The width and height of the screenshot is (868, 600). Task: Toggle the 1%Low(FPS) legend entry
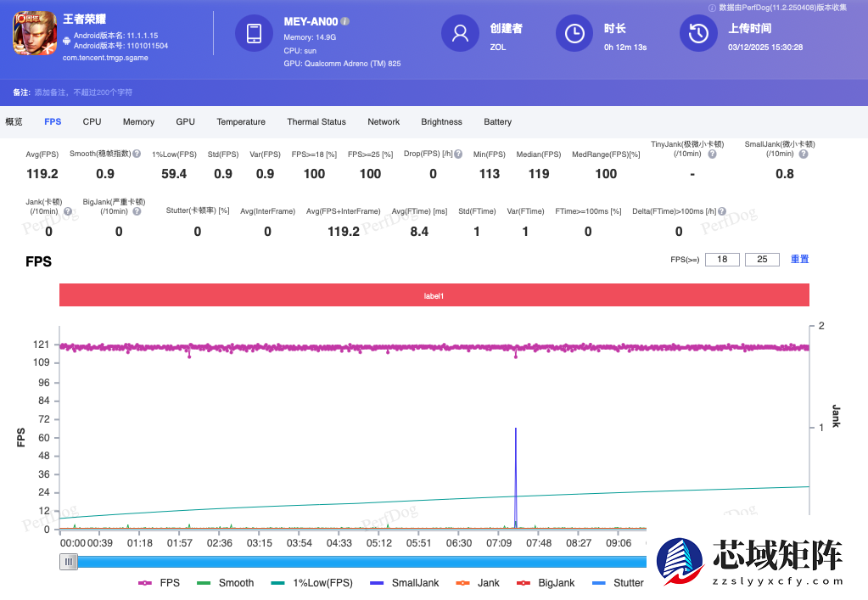(x=311, y=583)
